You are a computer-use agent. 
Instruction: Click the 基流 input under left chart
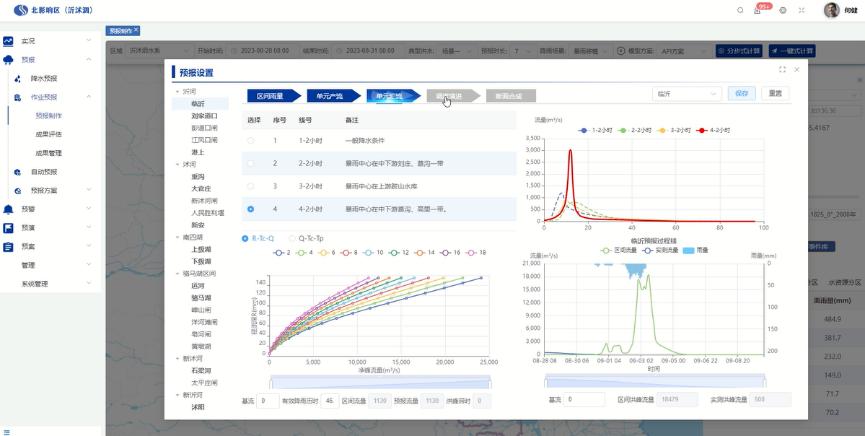[267, 400]
